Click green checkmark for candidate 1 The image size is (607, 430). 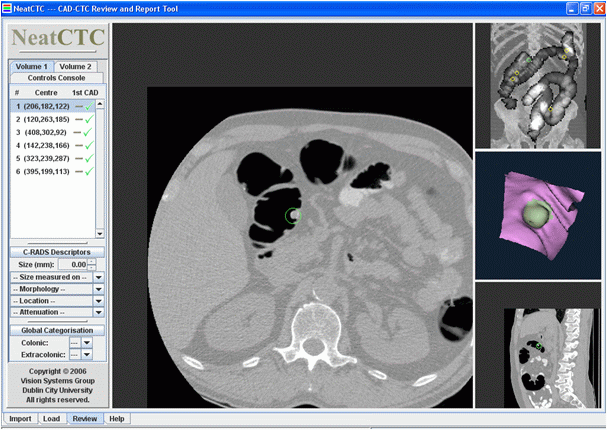point(89,106)
